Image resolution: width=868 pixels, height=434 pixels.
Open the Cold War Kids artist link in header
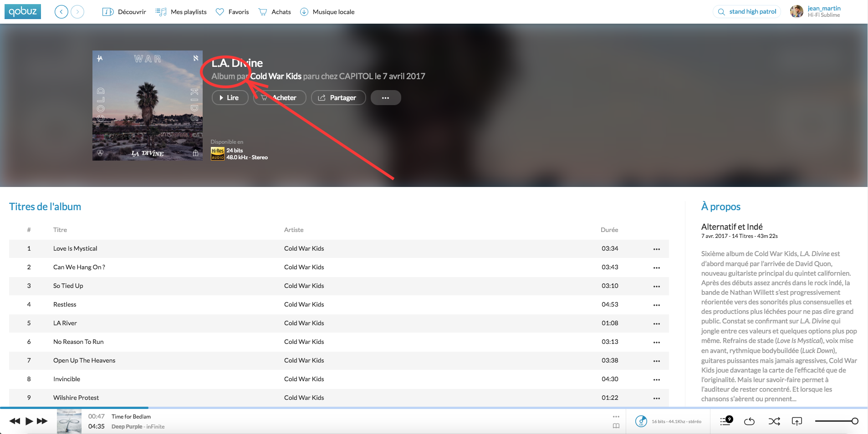tap(276, 76)
